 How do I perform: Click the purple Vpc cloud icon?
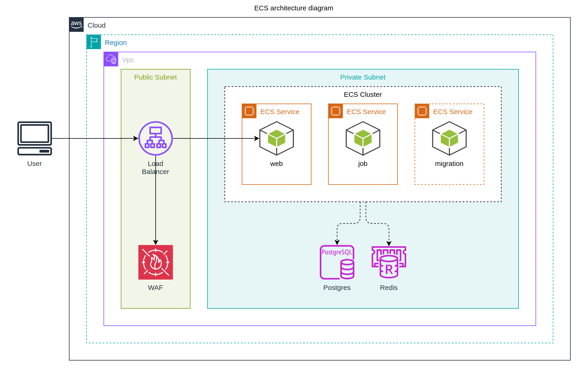[x=111, y=59]
